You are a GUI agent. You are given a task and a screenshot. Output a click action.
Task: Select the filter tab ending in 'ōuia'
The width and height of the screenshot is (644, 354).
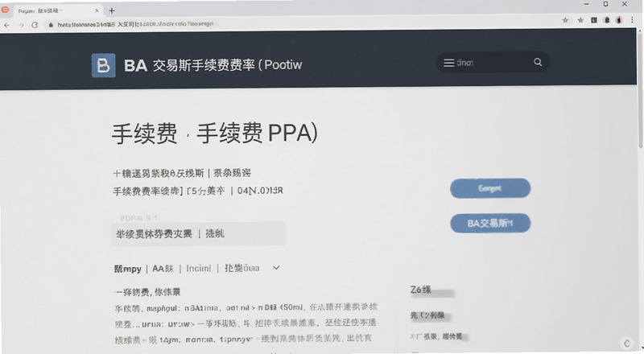(x=242, y=268)
